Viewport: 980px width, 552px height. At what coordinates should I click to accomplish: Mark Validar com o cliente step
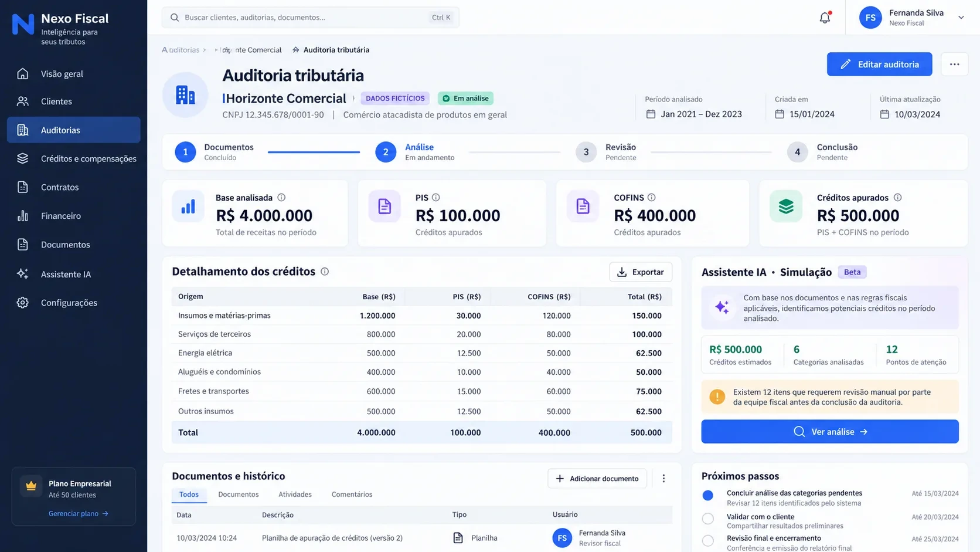[x=708, y=519]
